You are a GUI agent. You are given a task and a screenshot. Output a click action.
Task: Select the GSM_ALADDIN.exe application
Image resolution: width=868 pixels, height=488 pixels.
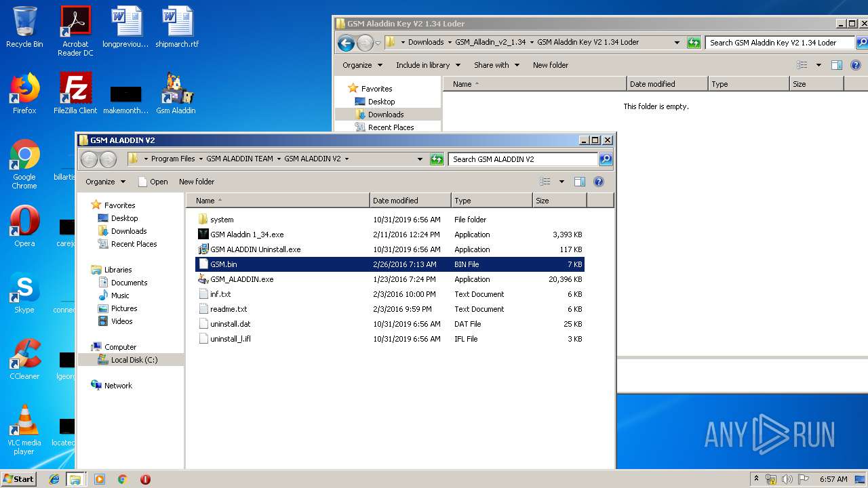241,279
